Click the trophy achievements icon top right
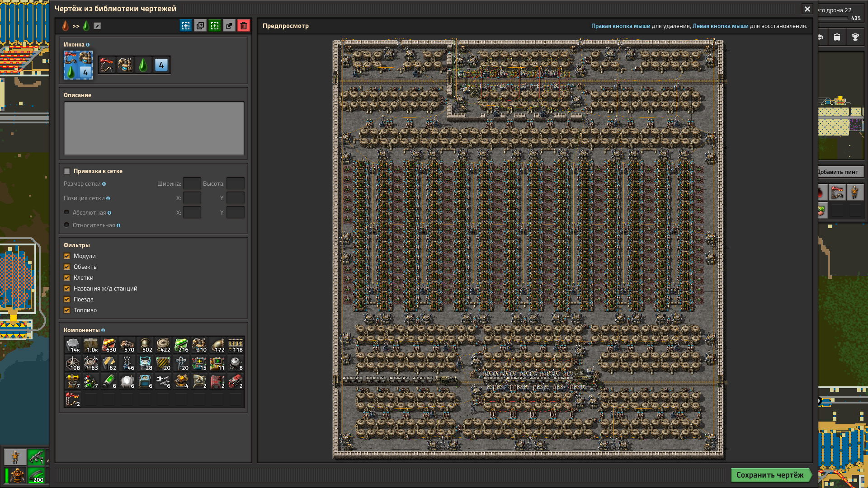Viewport: 868px width, 488px height. tap(855, 37)
